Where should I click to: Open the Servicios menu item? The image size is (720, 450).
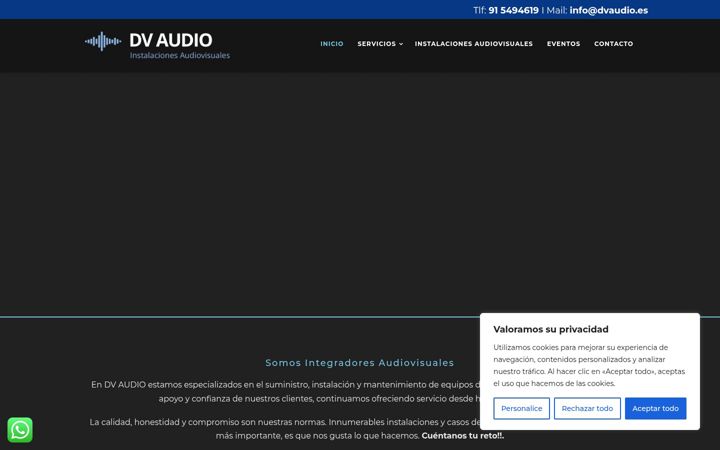[377, 44]
